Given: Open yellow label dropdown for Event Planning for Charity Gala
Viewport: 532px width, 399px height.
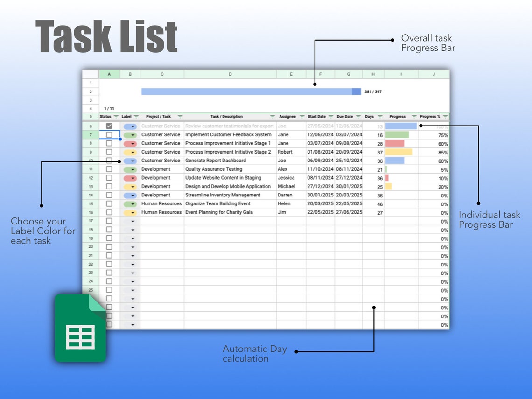Looking at the screenshot, I should pos(130,213).
